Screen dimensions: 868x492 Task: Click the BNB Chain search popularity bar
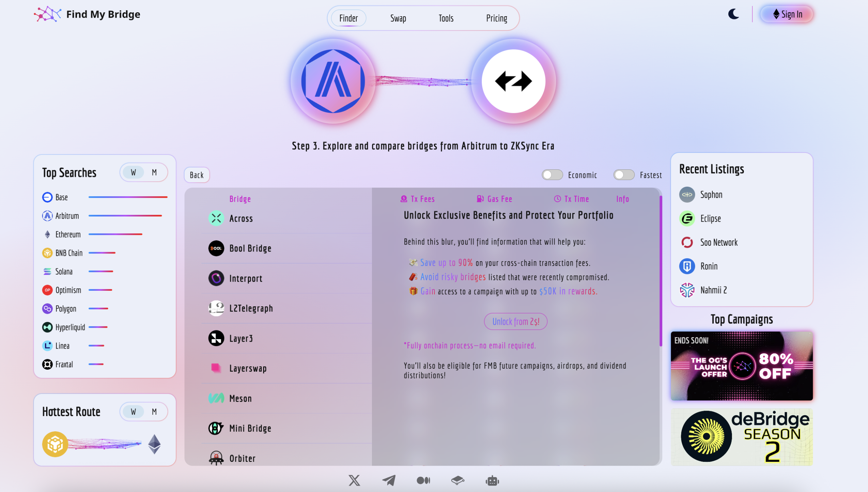[102, 253]
